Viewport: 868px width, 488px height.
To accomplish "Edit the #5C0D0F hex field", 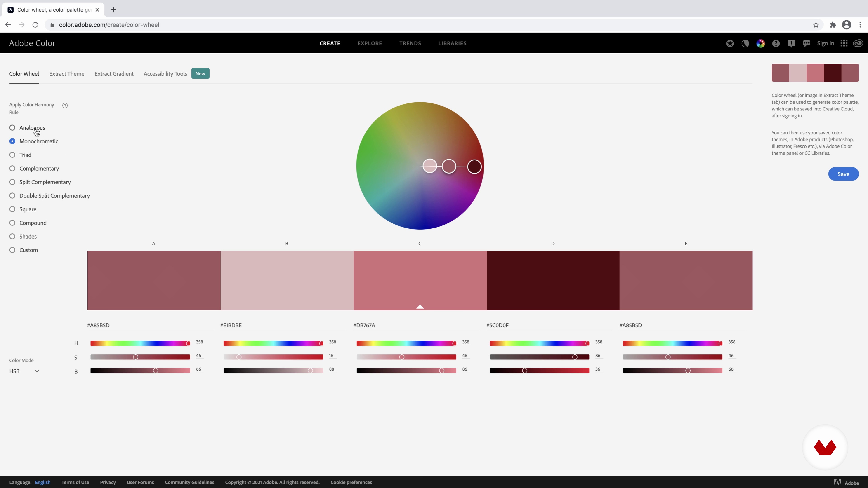I will [549, 325].
